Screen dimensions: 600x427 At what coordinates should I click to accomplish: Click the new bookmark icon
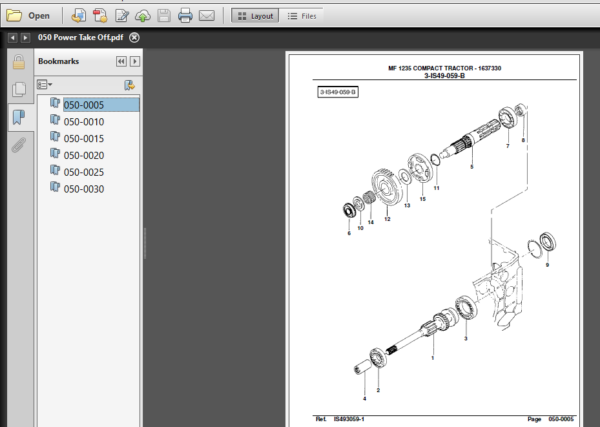129,85
